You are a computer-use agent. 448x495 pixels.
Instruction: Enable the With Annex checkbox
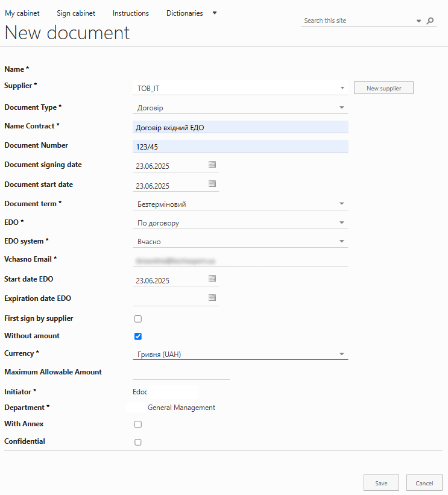point(138,424)
